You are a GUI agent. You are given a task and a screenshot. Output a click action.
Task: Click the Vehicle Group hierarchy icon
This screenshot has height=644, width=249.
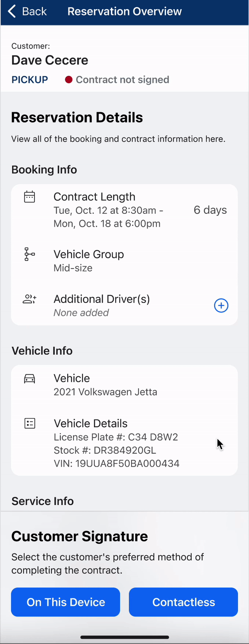tap(29, 254)
